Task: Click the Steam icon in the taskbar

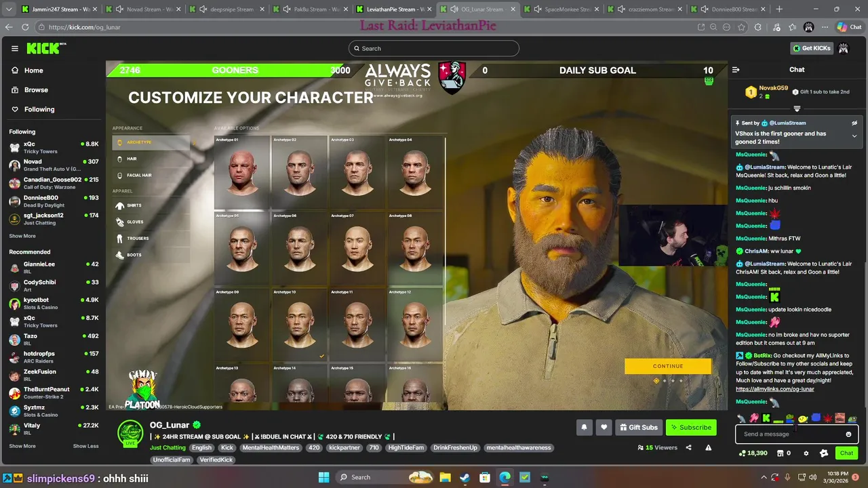Action: click(x=465, y=477)
